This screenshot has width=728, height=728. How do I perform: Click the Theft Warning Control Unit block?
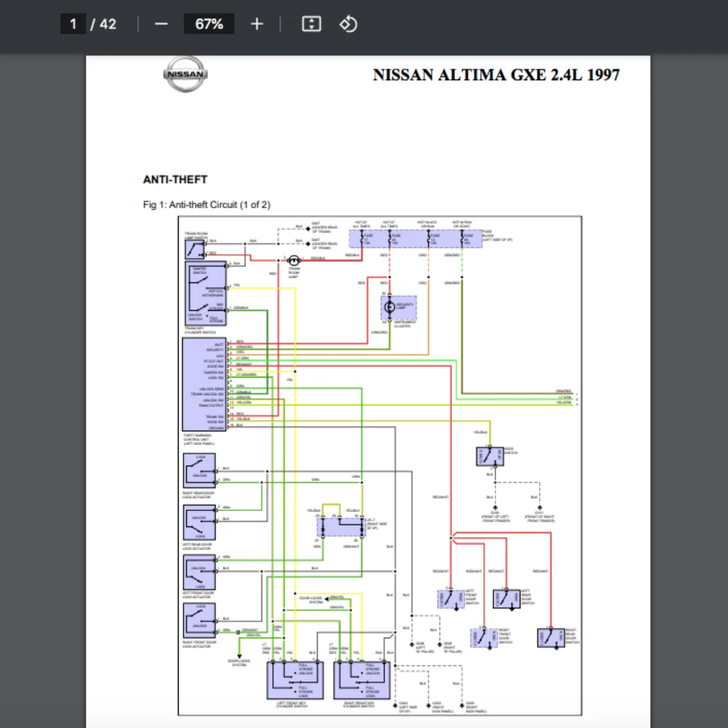click(204, 384)
